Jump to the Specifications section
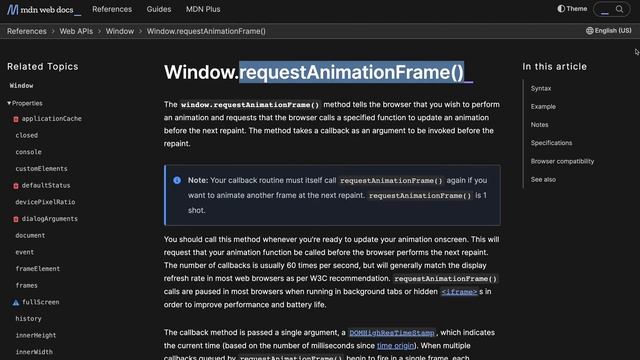640x360 pixels. [551, 143]
